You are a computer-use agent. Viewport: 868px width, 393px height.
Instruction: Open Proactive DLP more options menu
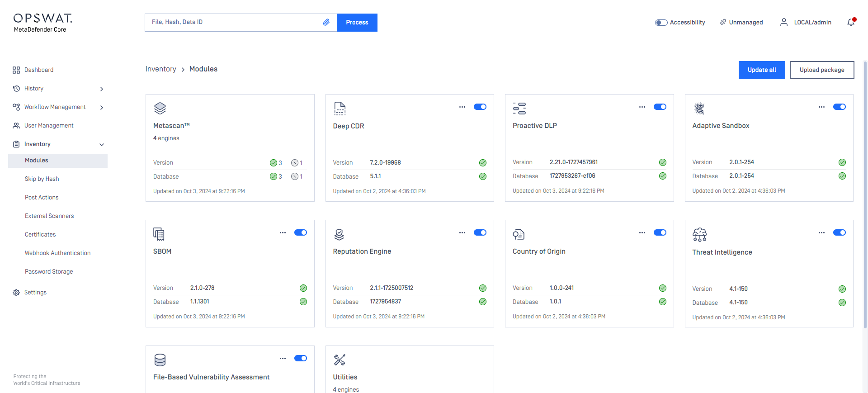[x=642, y=107]
